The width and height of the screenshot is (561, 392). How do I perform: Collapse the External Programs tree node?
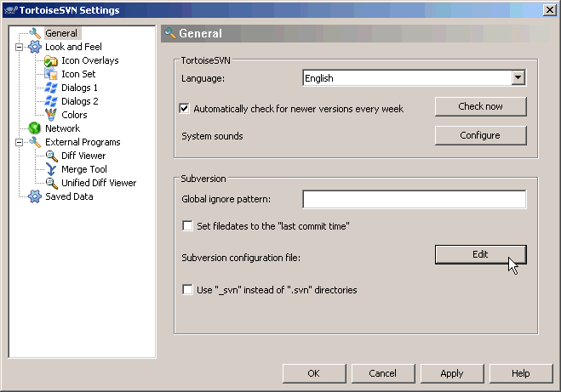[19, 143]
